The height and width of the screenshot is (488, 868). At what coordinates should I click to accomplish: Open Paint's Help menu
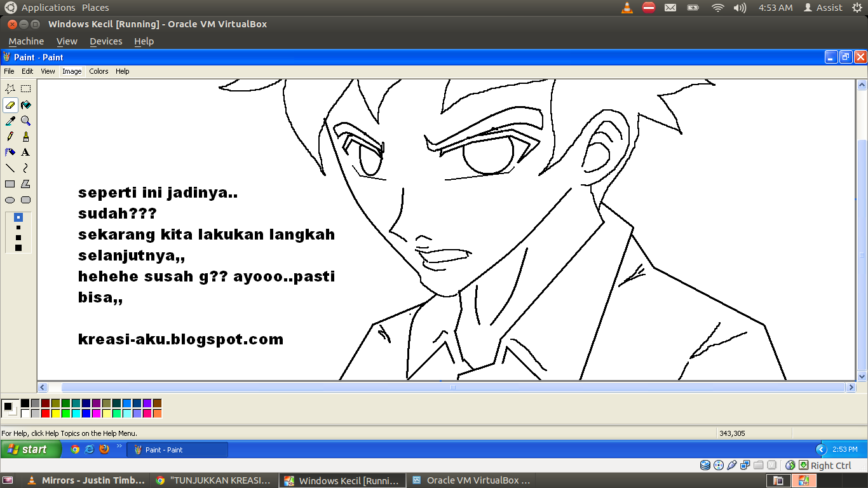(123, 71)
